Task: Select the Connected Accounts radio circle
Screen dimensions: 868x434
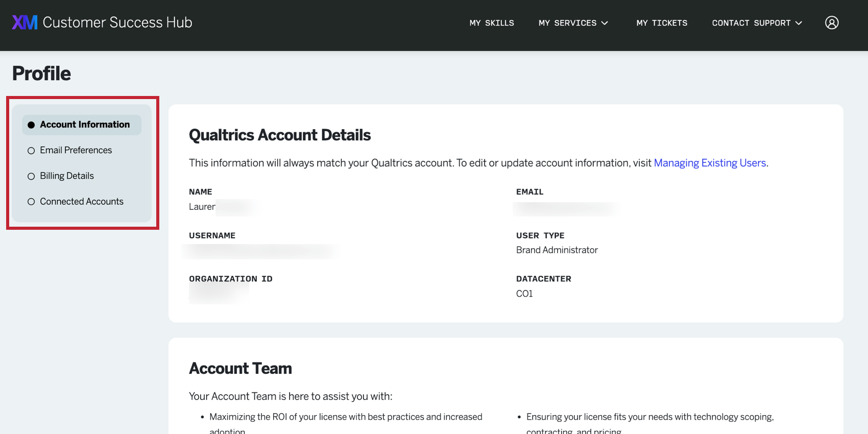Action: (31, 202)
